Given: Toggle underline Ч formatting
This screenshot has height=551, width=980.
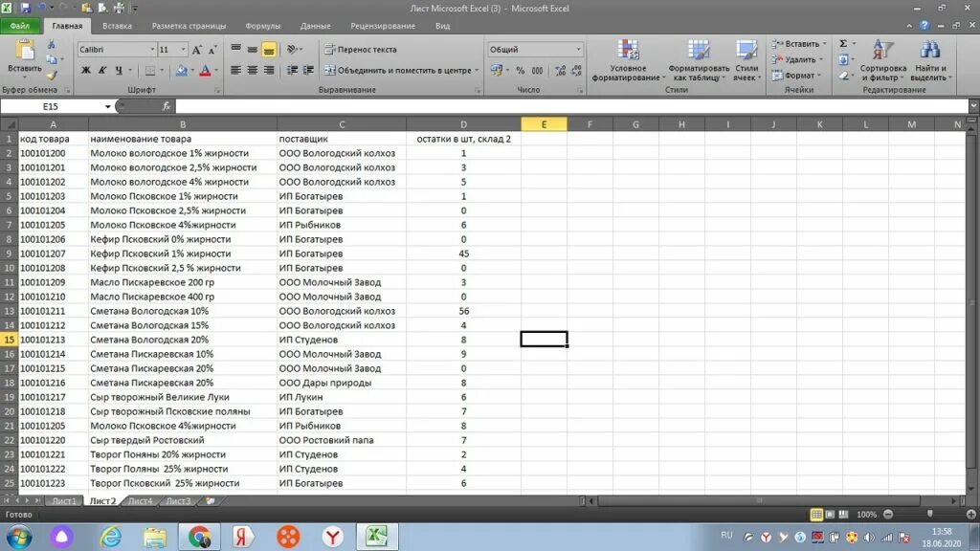Looking at the screenshot, I should [119, 71].
